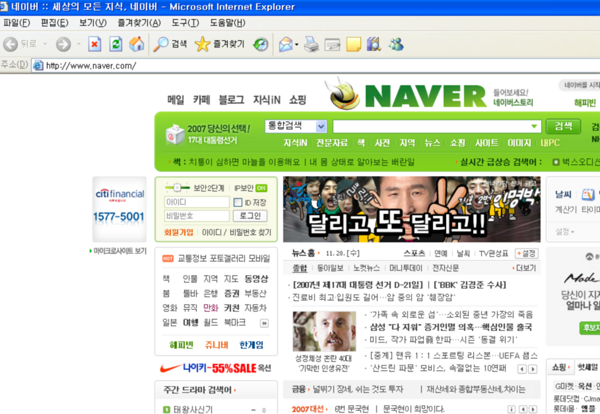Open the Back button history dropdown
Viewport: 600px width, 414px height.
point(45,44)
